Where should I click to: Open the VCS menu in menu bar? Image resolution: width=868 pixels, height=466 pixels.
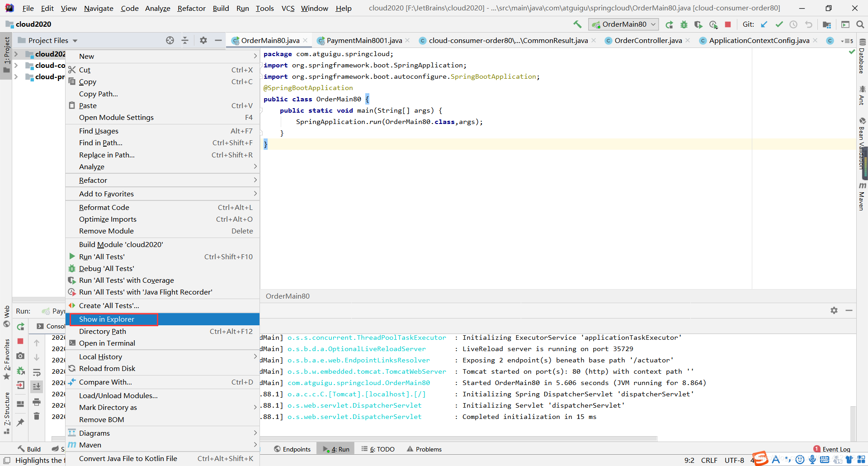[288, 8]
